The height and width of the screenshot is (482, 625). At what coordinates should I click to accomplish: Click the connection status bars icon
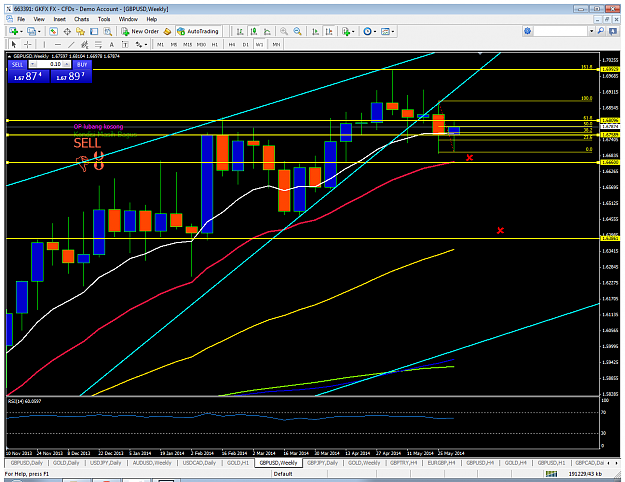551,474
